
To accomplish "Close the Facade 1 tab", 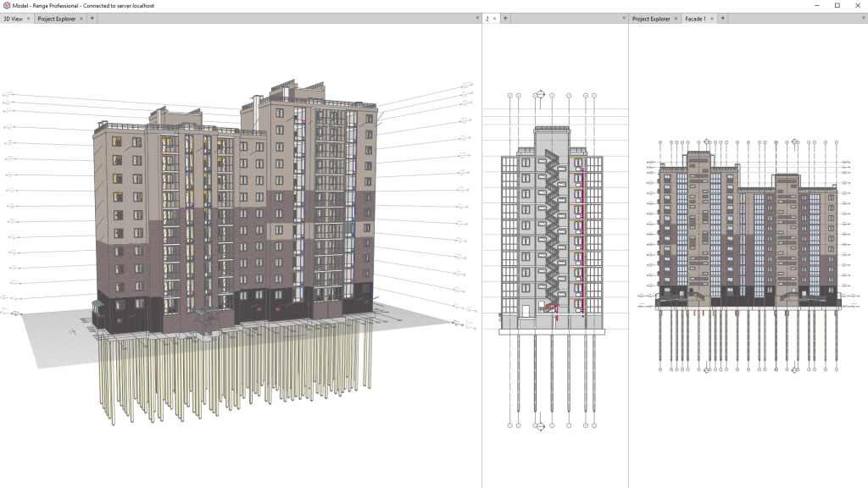I will point(710,18).
